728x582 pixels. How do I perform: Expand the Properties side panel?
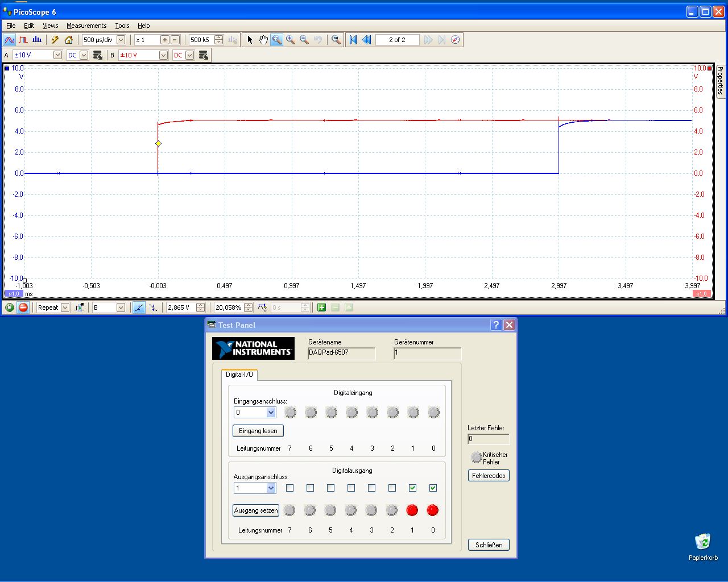pyautogui.click(x=721, y=81)
